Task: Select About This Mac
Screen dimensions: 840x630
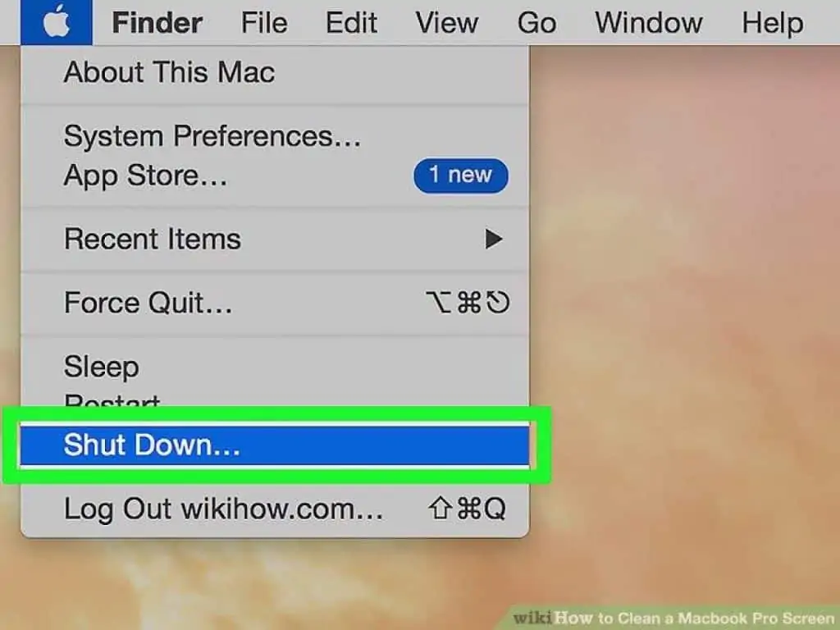Action: coord(275,72)
